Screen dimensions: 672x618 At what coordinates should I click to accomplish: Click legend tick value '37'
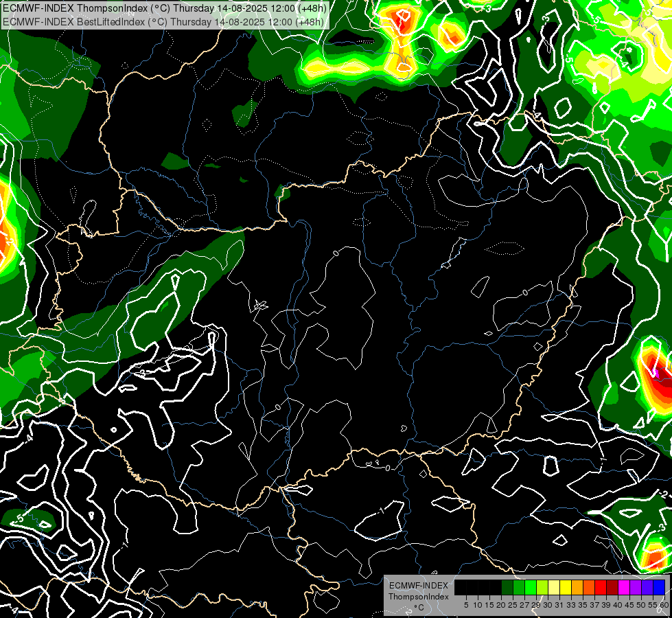coord(594,605)
